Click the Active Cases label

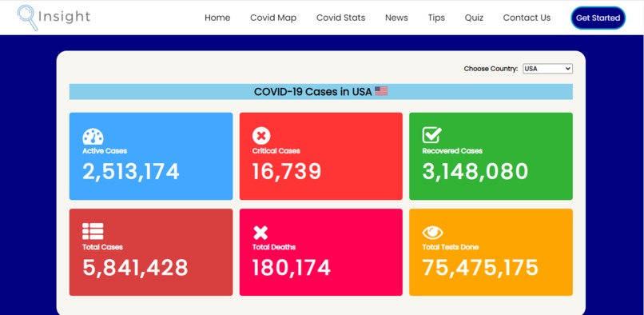click(x=105, y=151)
